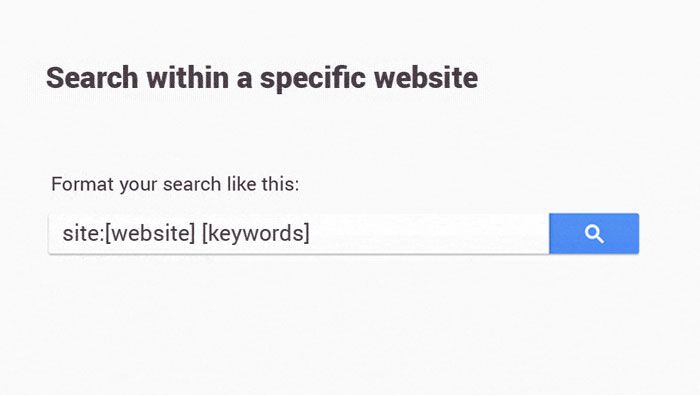The width and height of the screenshot is (700, 396).
Task: Click the 'site:' operator text in the box
Action: tap(83, 233)
